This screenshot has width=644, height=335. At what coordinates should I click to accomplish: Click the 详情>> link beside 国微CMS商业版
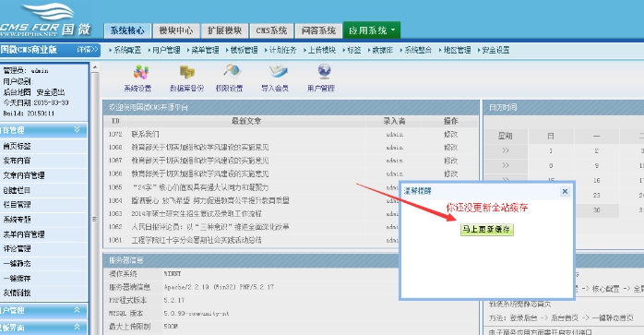(x=88, y=50)
